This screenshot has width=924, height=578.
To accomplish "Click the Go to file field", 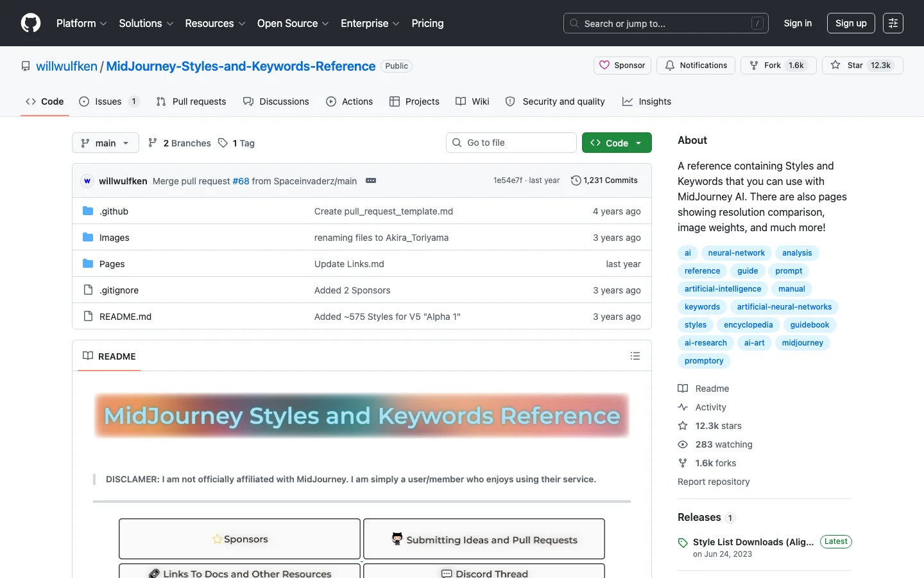I will [511, 143].
